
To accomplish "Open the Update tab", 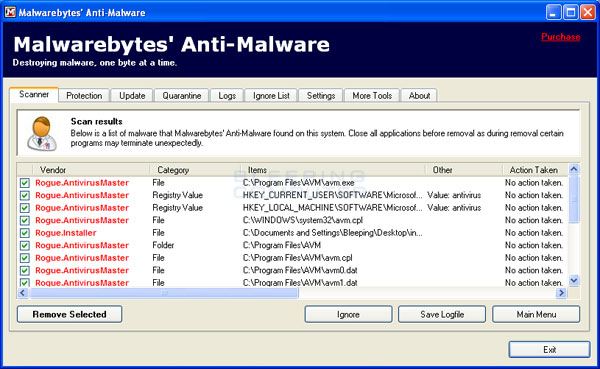I will (x=132, y=96).
